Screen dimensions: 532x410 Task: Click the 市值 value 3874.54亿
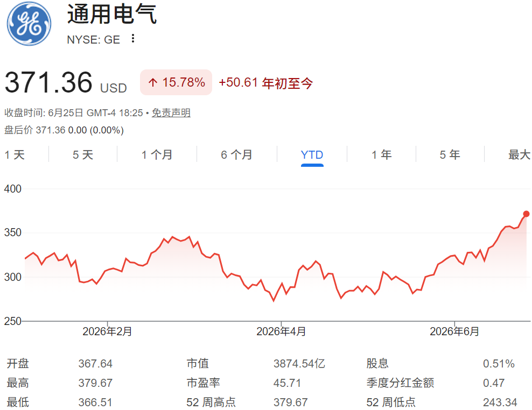coord(299,364)
